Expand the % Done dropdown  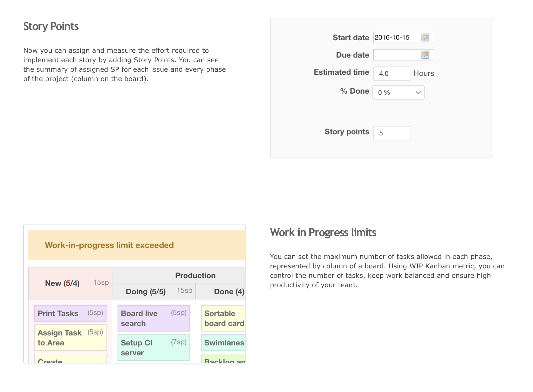click(398, 93)
